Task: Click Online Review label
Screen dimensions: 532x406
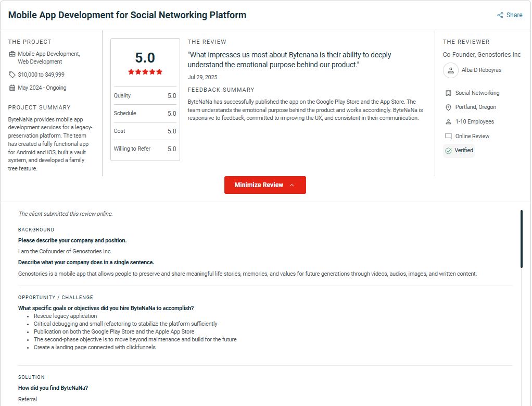Action: (472, 136)
